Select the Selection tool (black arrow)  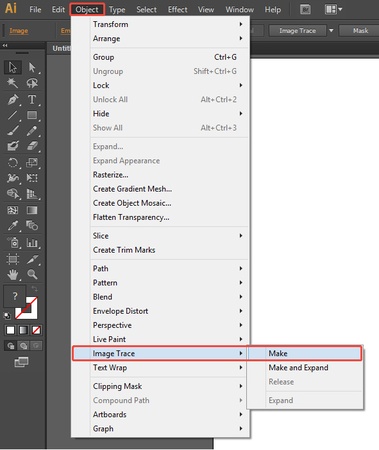[13, 67]
